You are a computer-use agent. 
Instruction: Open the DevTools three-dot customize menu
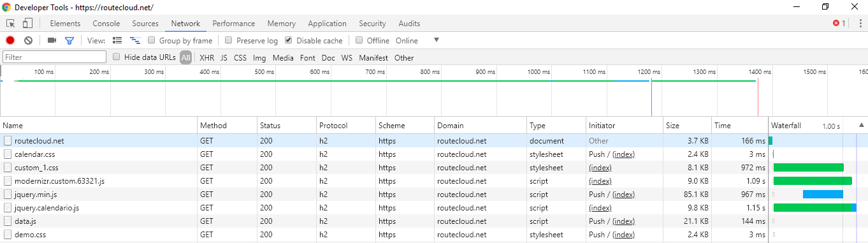point(860,23)
